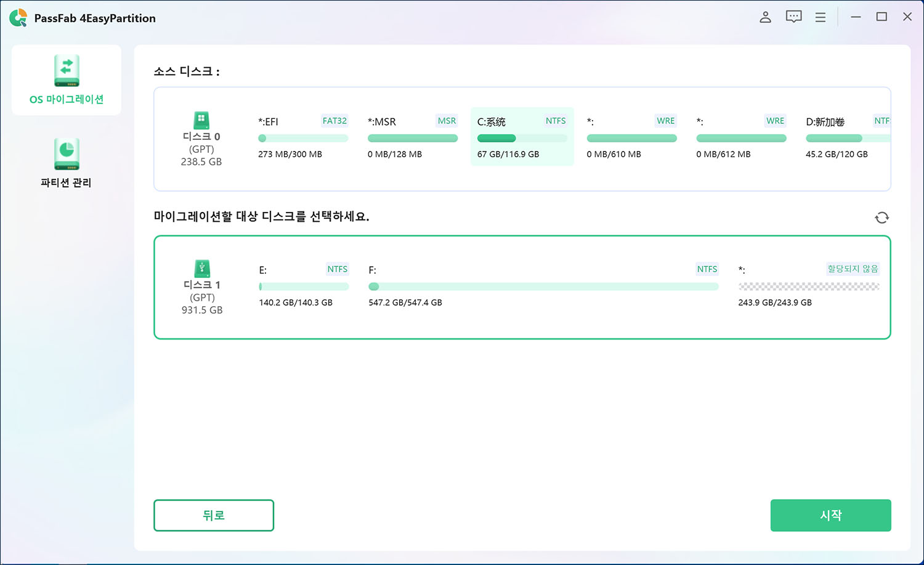Open the hamburger menu icon
This screenshot has height=565, width=924.
[x=821, y=17]
